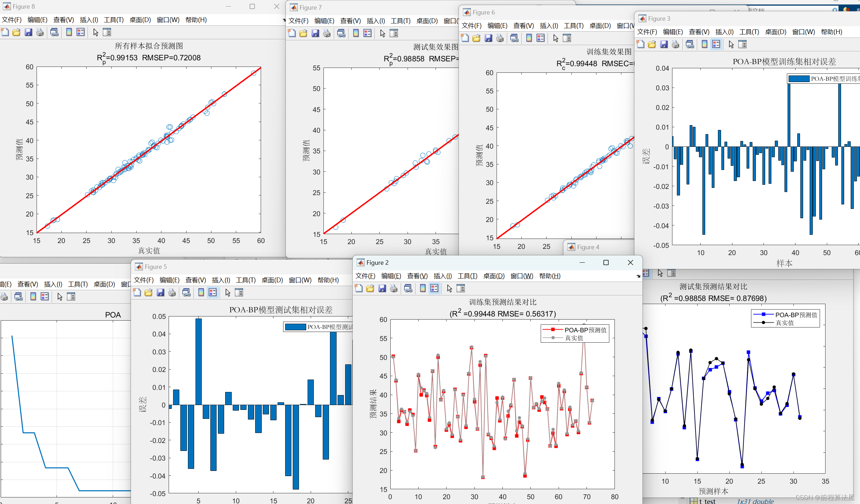Toggle Edit Plot arrow in Figure 5

(228, 293)
